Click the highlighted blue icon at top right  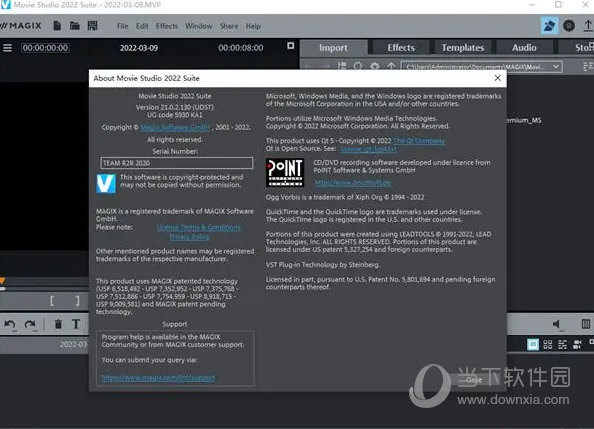549,26
